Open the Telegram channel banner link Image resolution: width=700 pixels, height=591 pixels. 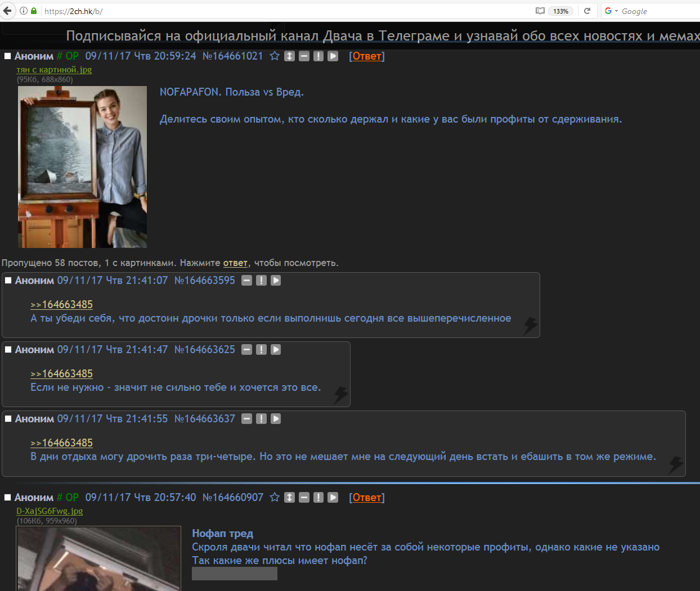coord(383,36)
